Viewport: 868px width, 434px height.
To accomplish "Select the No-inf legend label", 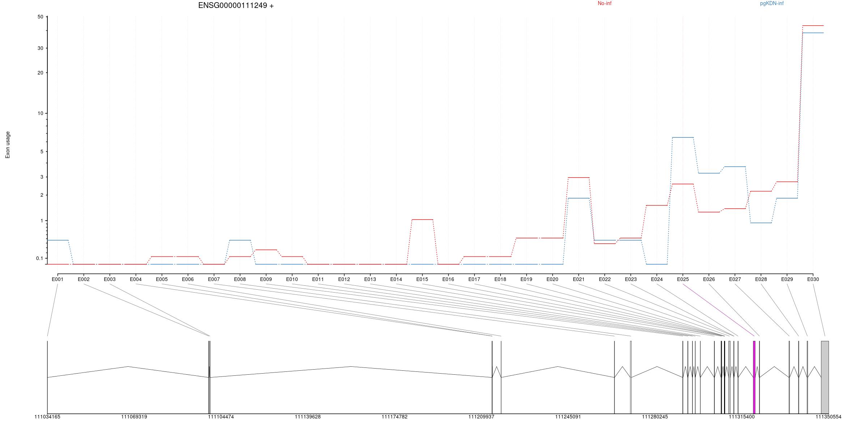I will [604, 3].
